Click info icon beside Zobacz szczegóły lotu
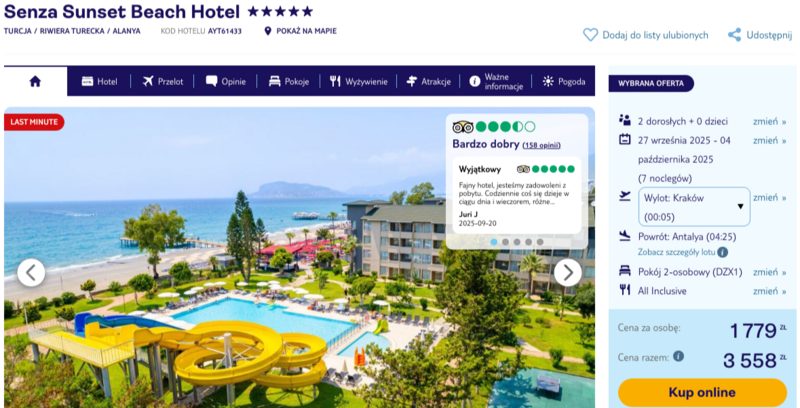This screenshot has height=408, width=800. pos(722,252)
